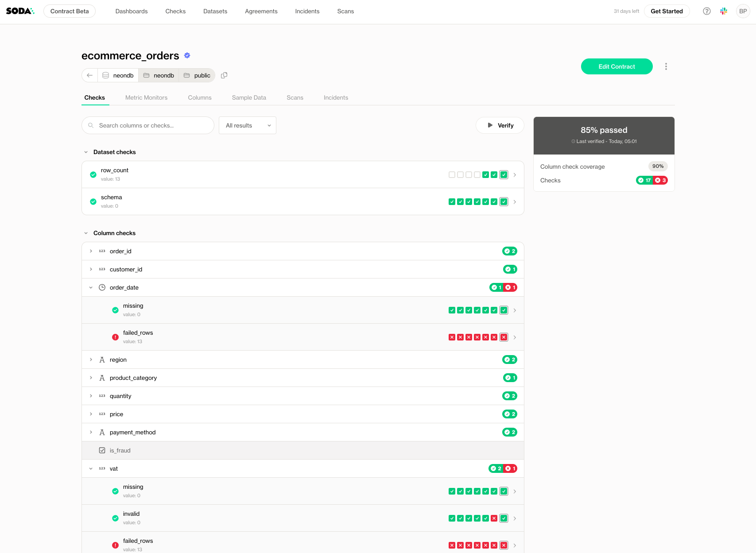Click the copy dataset path icon

(x=224, y=75)
